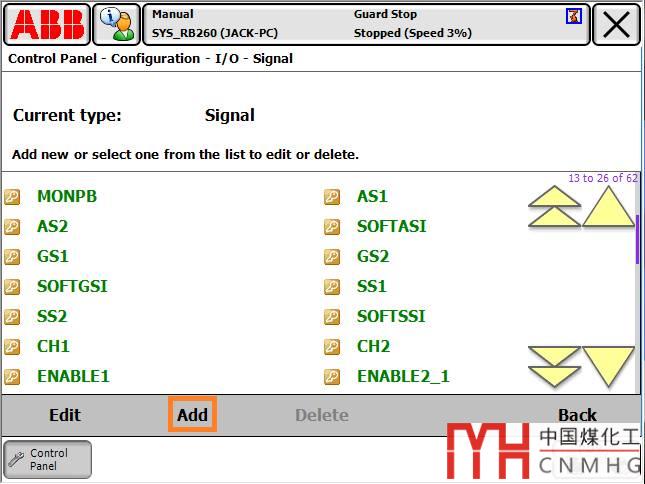The image size is (645, 484).
Task: Click the status bar showing Manual mode
Action: 366,25
